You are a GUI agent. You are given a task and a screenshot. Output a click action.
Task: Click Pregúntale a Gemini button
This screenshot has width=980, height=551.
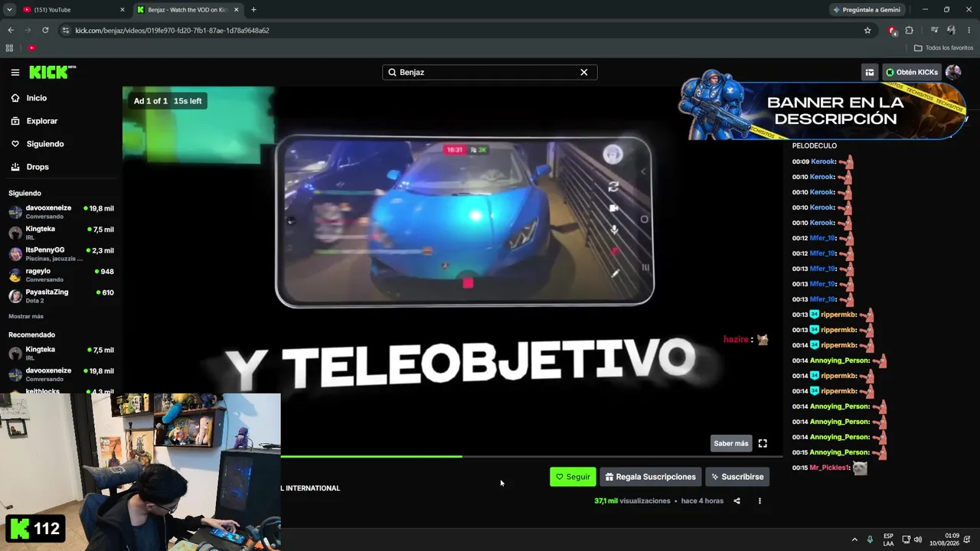866,10
